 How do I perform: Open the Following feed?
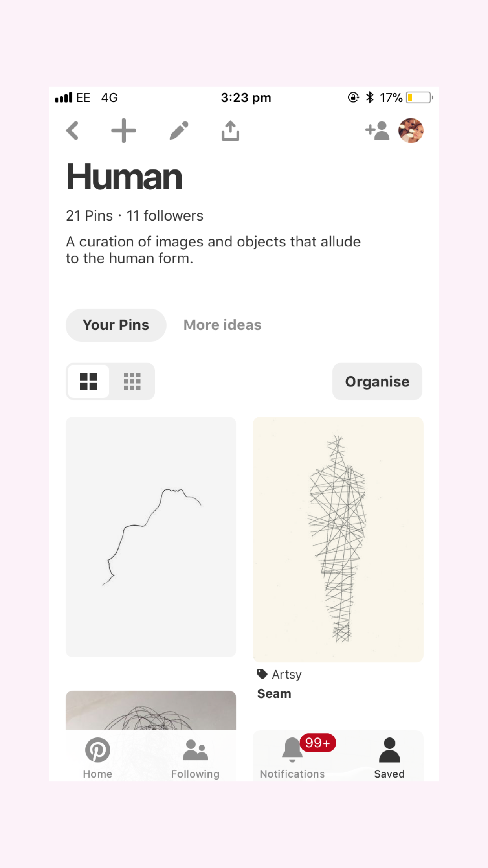195,758
